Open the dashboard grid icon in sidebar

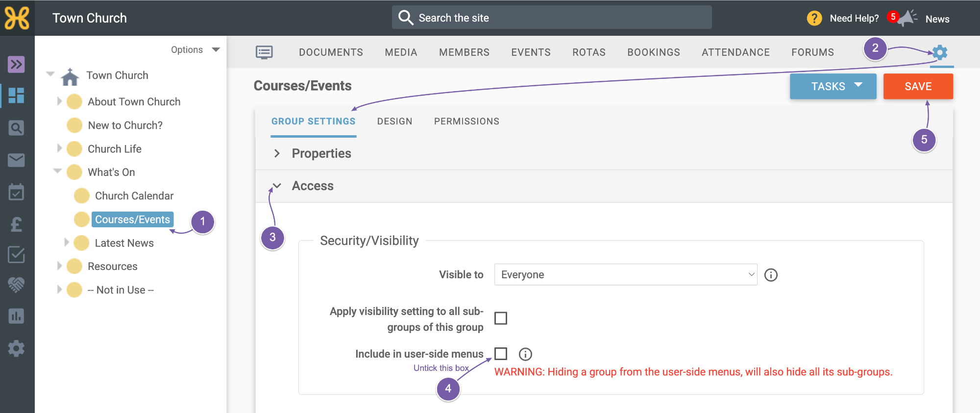[16, 96]
